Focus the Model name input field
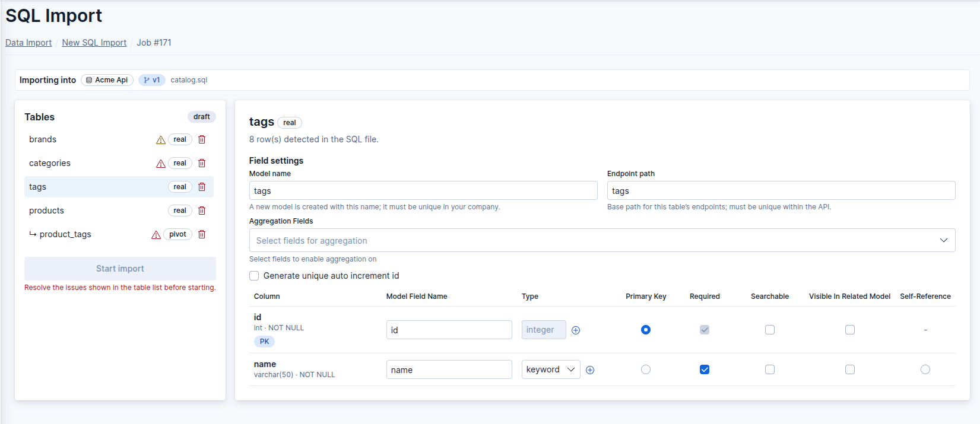Viewport: 980px width, 424px height. tap(423, 190)
